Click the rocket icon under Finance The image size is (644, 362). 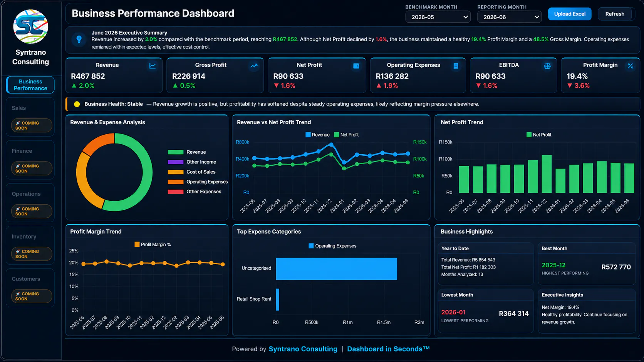(18, 166)
